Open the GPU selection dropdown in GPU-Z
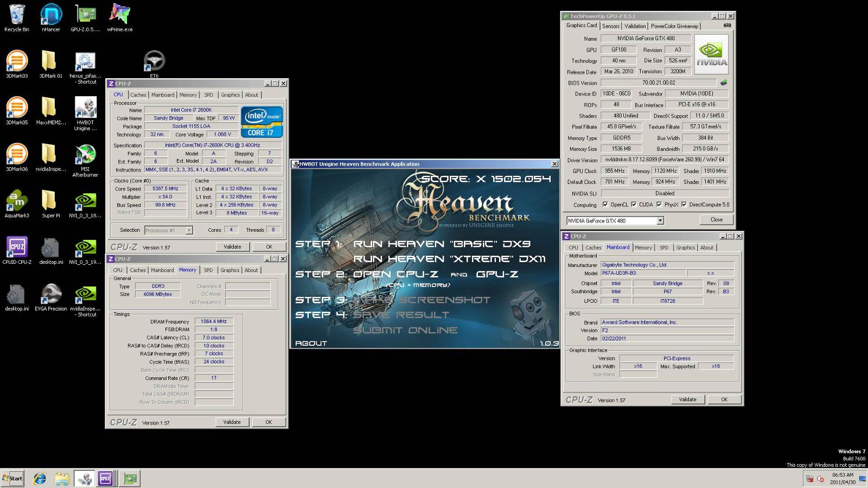The image size is (868, 488). [x=660, y=221]
